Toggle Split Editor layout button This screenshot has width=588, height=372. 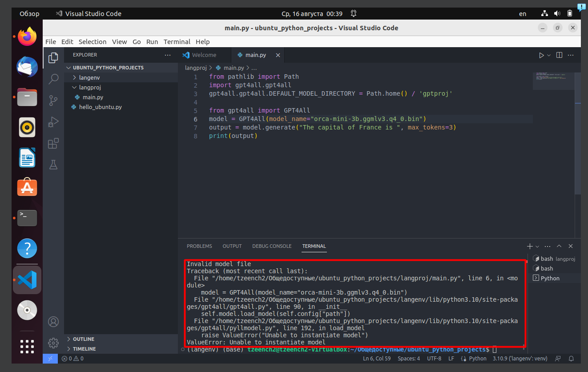(559, 55)
